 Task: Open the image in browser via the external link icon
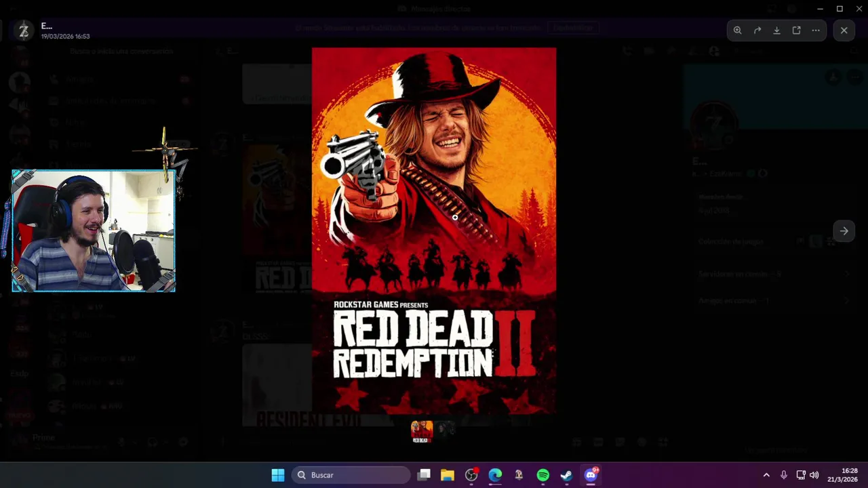point(797,30)
